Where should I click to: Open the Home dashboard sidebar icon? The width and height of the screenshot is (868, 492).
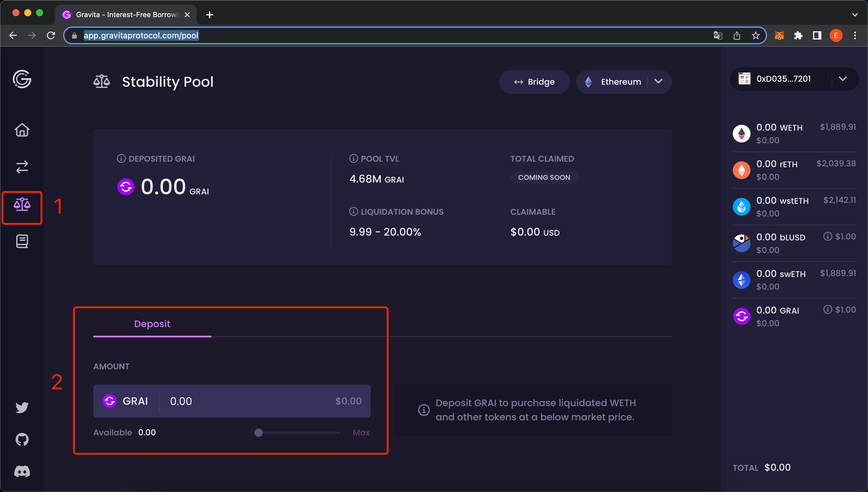[x=22, y=130]
